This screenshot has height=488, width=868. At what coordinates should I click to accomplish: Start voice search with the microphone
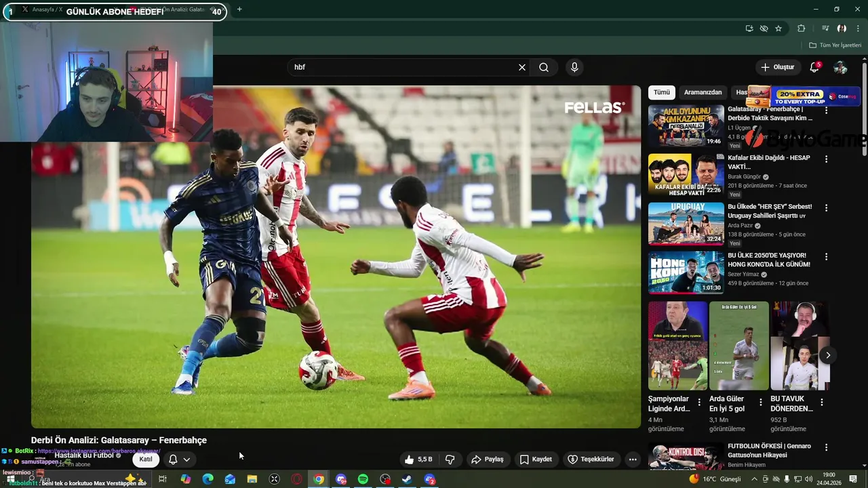coord(574,67)
